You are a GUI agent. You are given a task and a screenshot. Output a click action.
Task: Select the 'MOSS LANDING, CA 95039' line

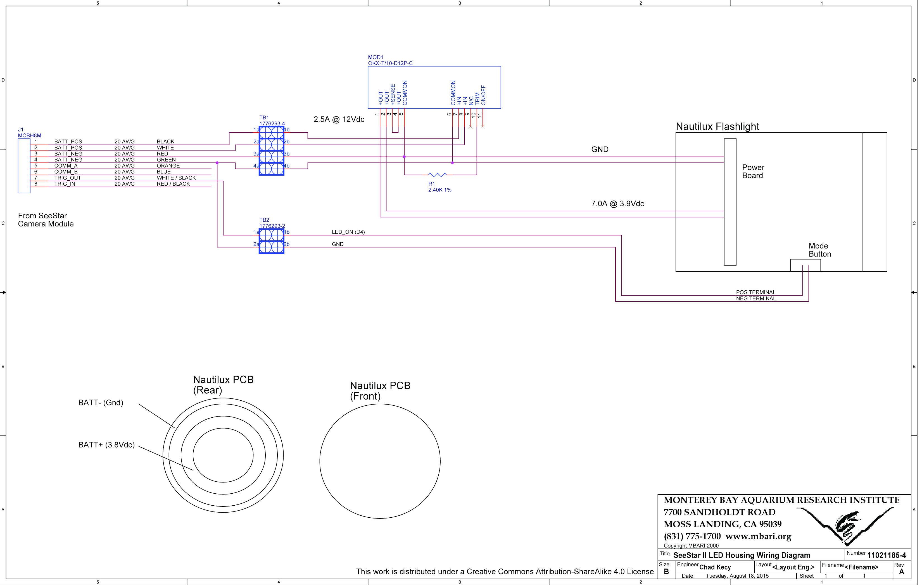723,525
